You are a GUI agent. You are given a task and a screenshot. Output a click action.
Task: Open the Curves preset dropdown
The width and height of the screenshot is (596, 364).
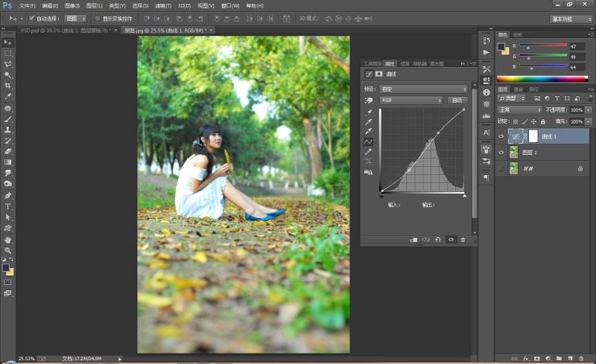[x=423, y=89]
